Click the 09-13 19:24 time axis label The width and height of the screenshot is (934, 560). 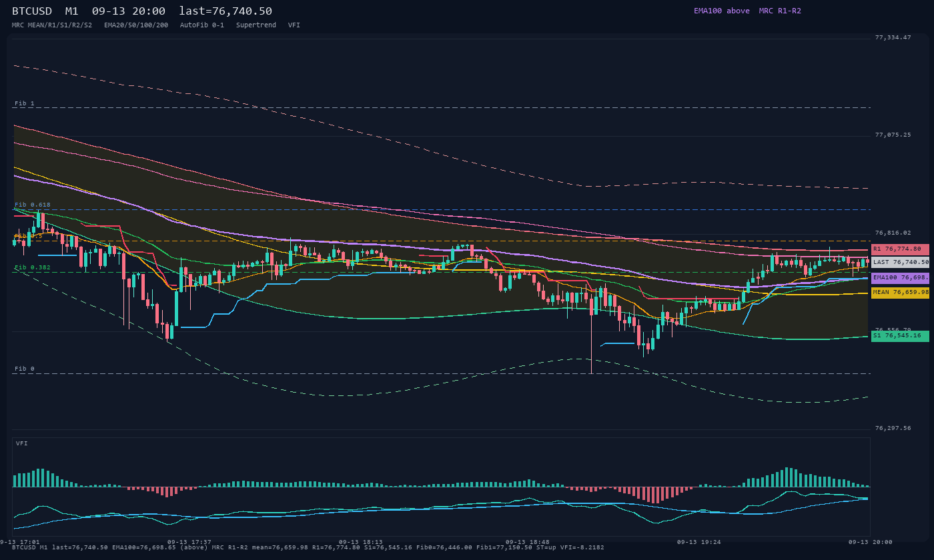[699, 542]
